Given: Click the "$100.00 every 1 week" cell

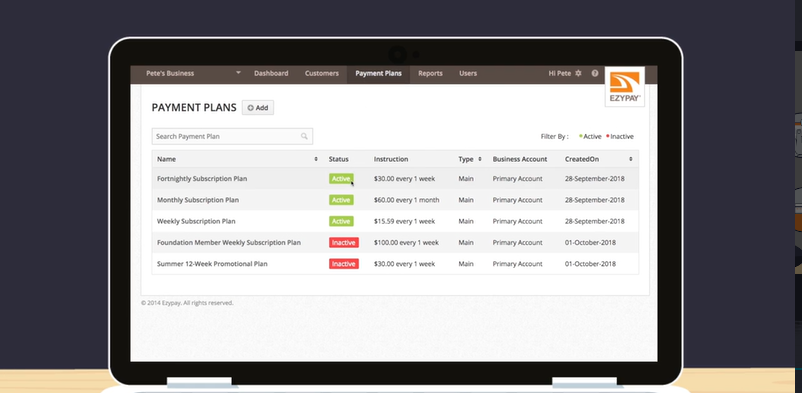Looking at the screenshot, I should [406, 243].
